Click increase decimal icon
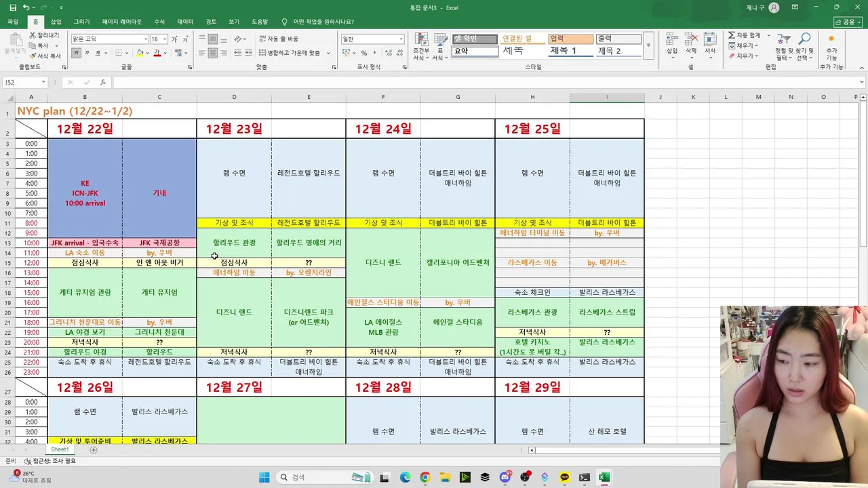868x488 pixels. point(387,53)
